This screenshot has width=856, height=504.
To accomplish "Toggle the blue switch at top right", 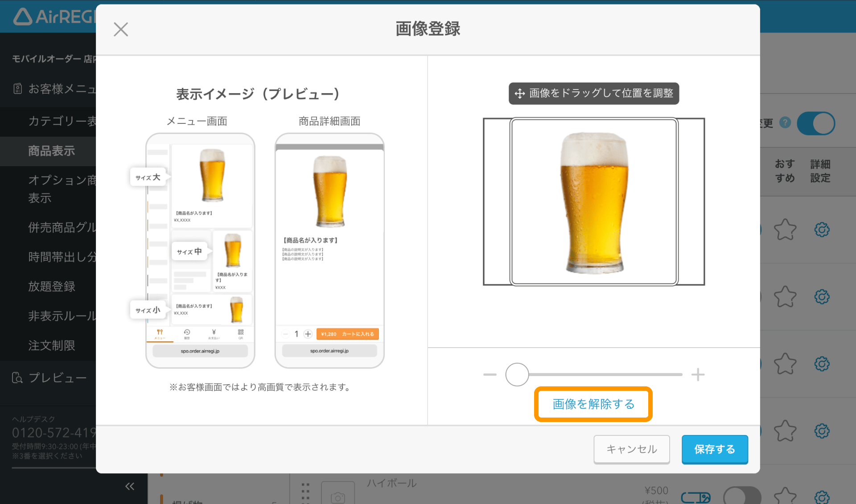I will coord(816,123).
